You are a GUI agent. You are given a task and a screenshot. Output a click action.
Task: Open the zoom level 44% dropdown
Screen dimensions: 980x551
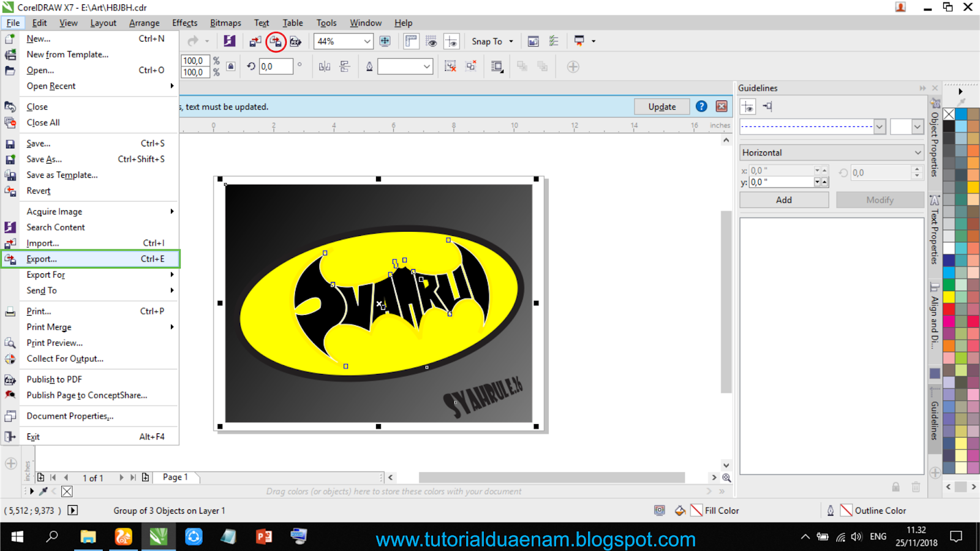point(367,42)
